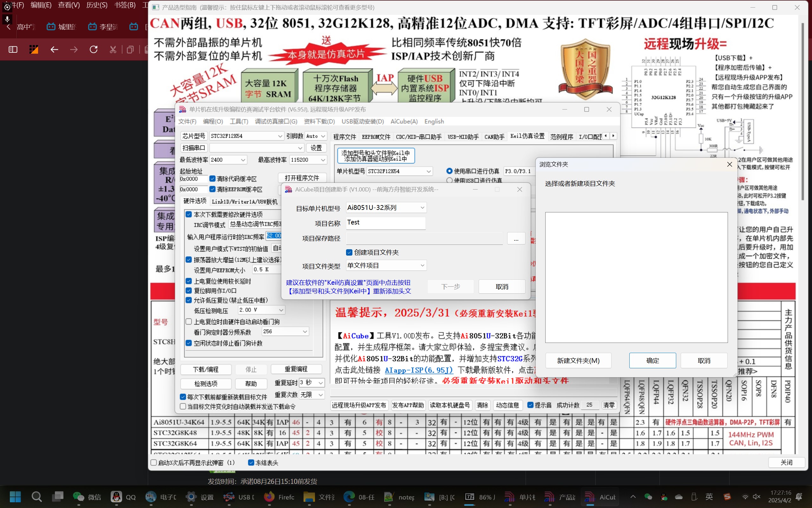This screenshot has width=812, height=508.
Task: Open 看门狗定时器分频系数 256 dropdown
Action: [x=285, y=331]
